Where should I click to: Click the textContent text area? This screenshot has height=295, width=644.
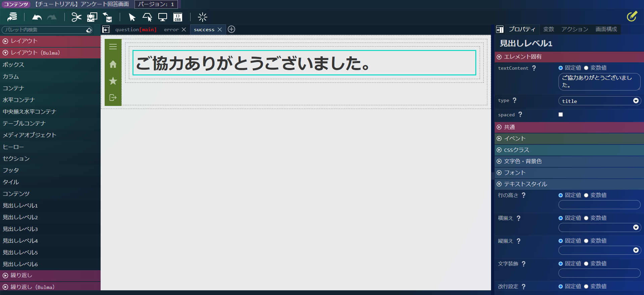coord(599,81)
